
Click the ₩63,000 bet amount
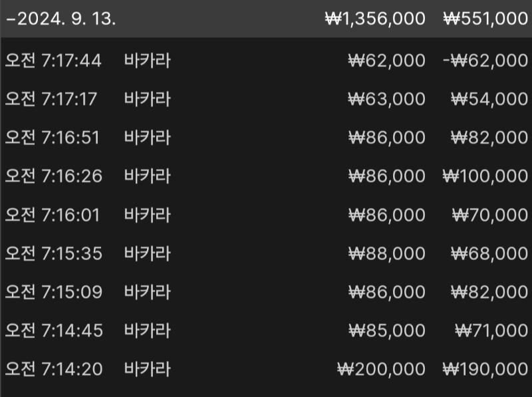tap(387, 99)
